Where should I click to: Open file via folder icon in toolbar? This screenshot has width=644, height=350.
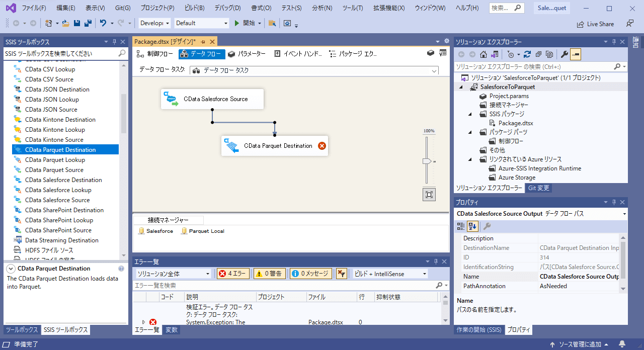pos(65,23)
